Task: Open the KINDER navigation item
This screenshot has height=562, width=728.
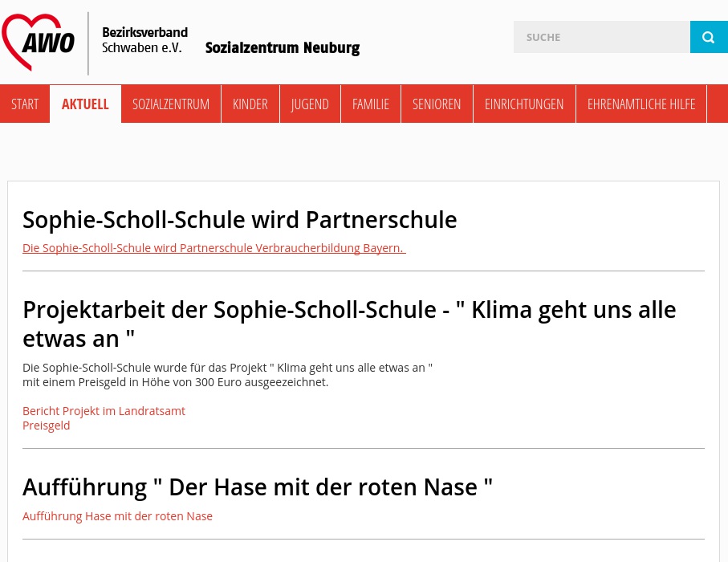Action: coord(250,104)
